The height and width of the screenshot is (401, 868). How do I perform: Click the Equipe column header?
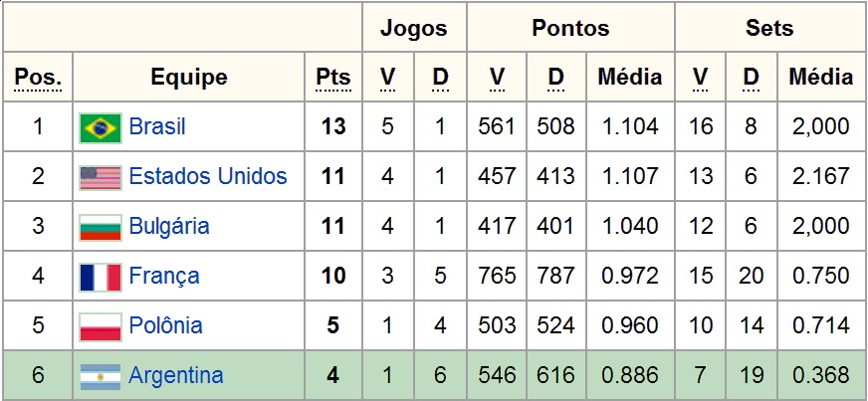click(x=189, y=78)
